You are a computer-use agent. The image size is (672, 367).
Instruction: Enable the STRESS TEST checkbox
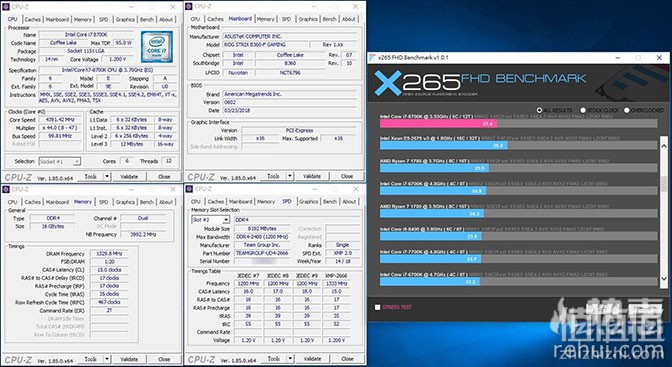(377, 307)
